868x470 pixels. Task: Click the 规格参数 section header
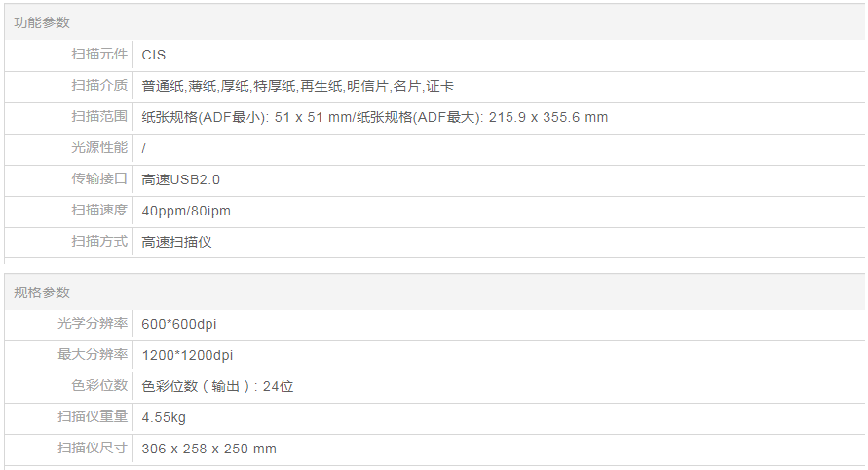(x=42, y=293)
